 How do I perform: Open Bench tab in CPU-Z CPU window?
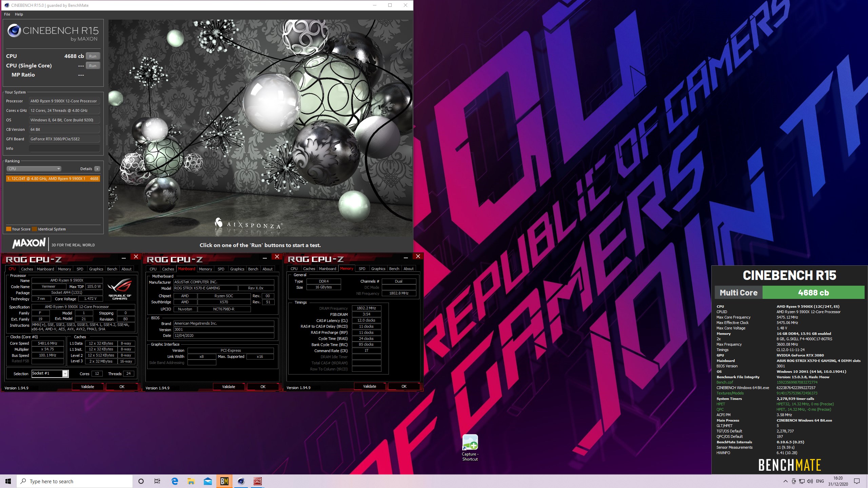click(112, 269)
